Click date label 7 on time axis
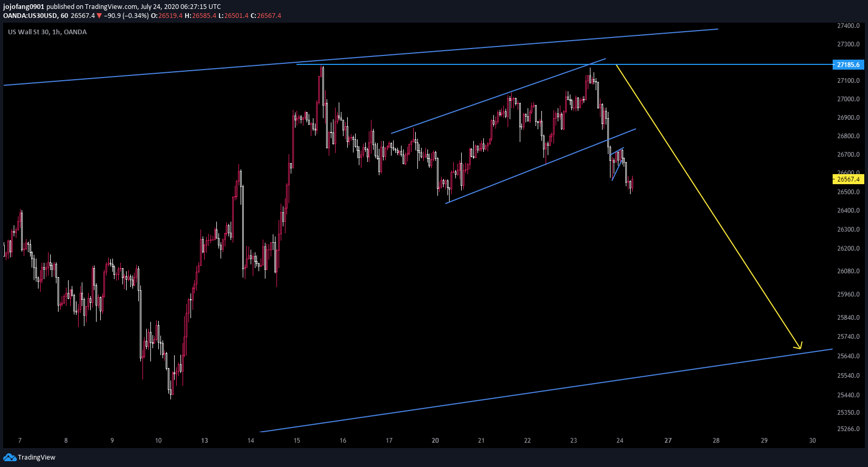This screenshot has width=868, height=467. click(x=20, y=441)
